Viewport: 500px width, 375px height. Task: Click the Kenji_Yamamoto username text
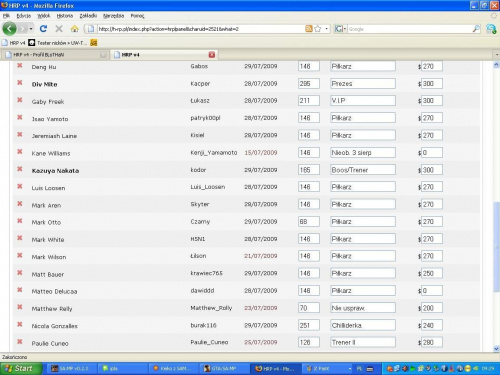pyautogui.click(x=214, y=153)
